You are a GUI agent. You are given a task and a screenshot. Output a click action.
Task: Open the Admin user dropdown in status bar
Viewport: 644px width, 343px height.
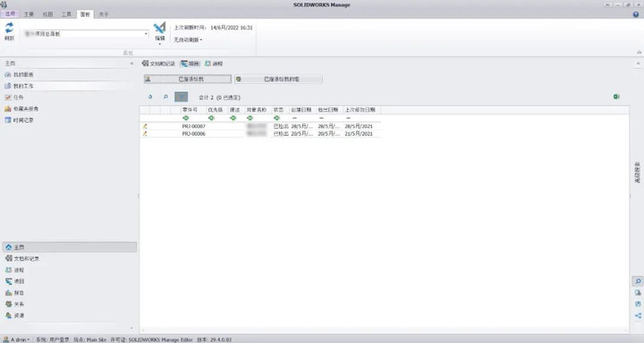tap(17, 339)
